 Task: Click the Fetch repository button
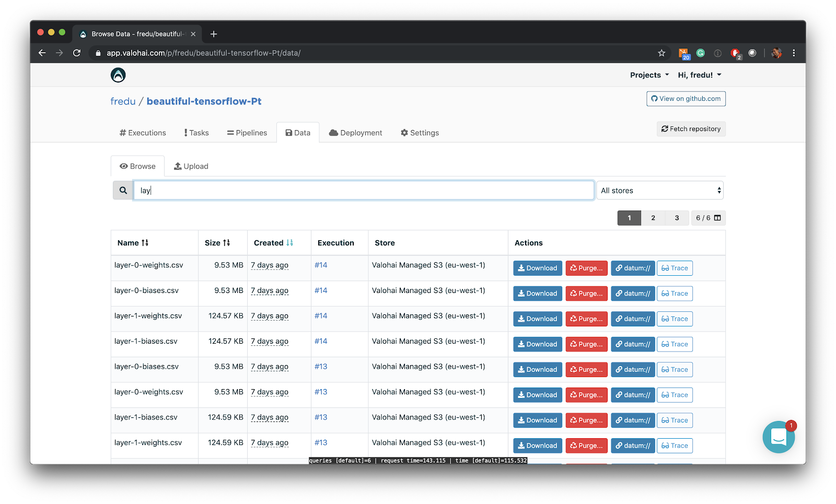click(x=691, y=129)
